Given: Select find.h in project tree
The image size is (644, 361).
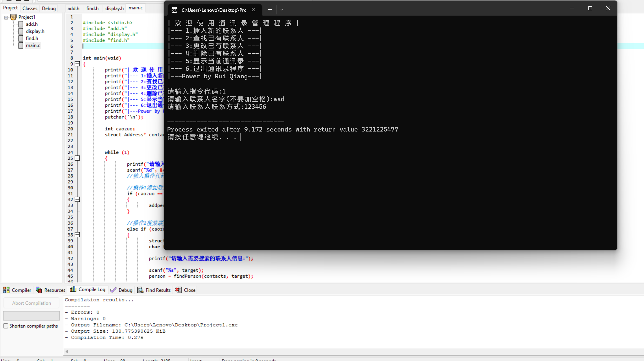Looking at the screenshot, I should [x=32, y=38].
